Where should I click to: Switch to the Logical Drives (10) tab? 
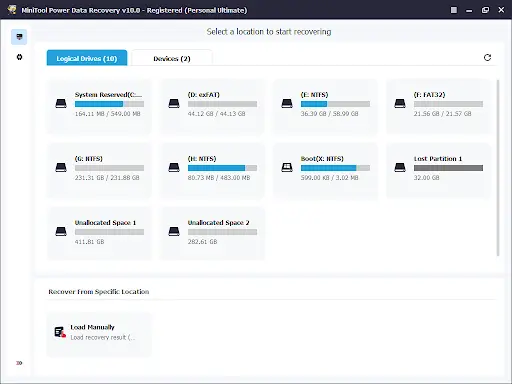coord(87,58)
